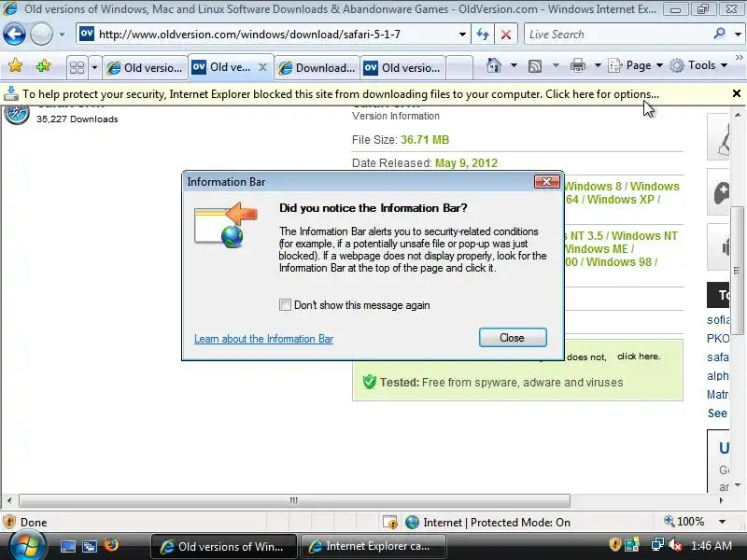Click the Print icon

click(x=578, y=65)
